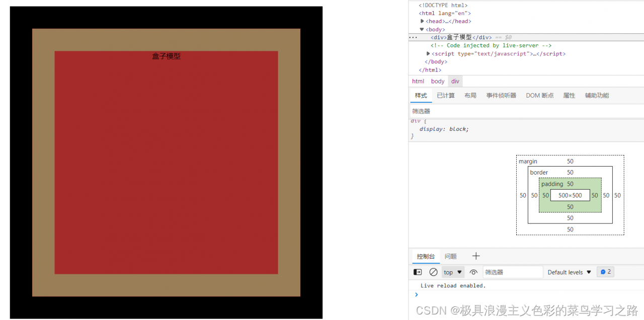Viewport: 644px width, 320px height.
Task: Click the display: block declaration
Action: coord(444,129)
